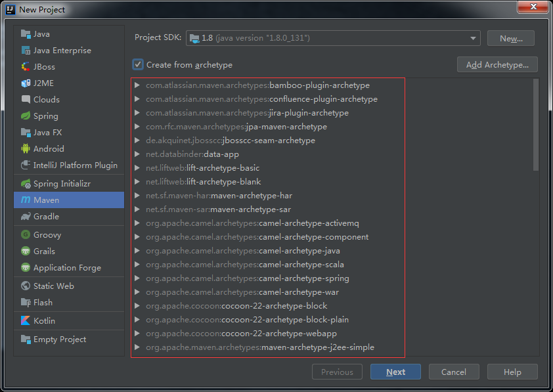Expand camel-archetype-activemq node
This screenshot has width=553, height=392.
click(x=137, y=223)
